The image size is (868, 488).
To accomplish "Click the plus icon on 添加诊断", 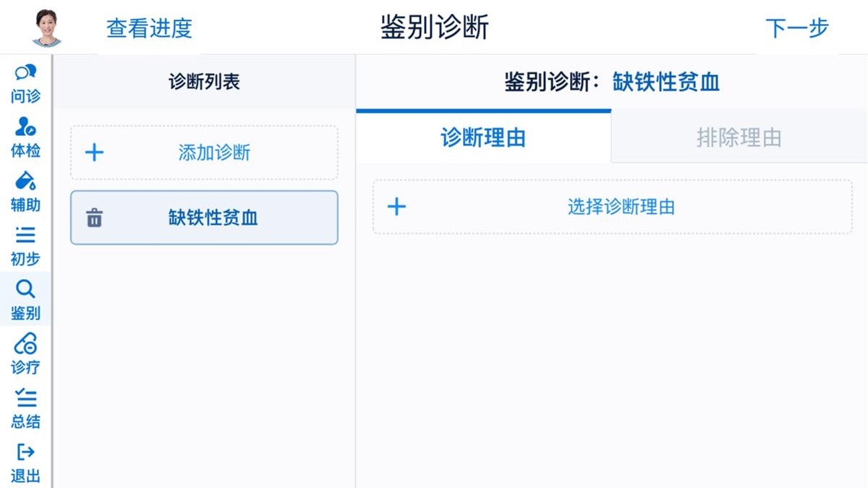I will click(95, 153).
